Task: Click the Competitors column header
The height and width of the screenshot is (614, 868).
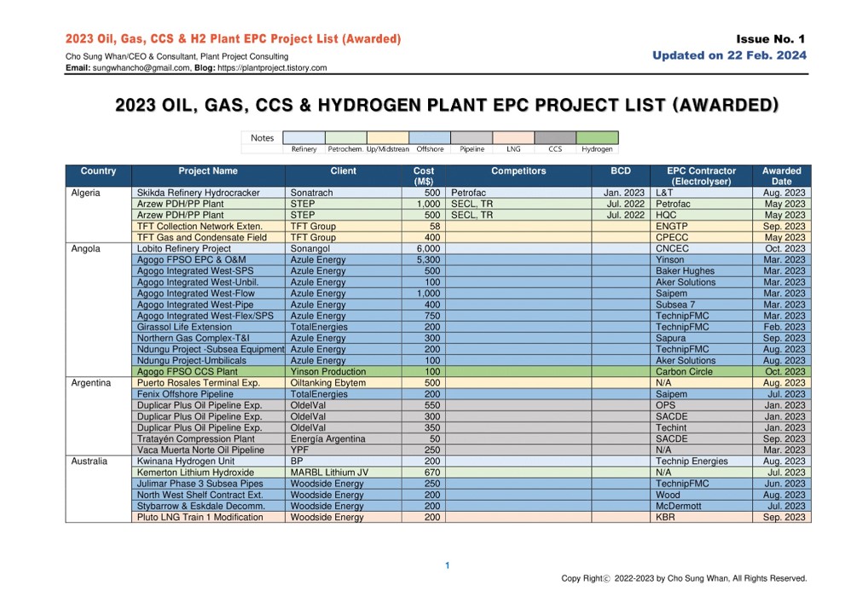Action: point(518,176)
